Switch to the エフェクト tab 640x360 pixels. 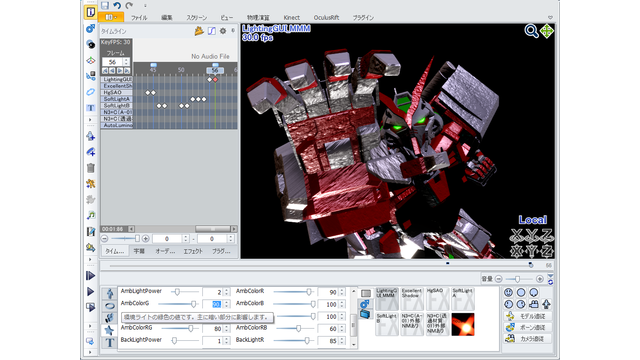coord(193,251)
